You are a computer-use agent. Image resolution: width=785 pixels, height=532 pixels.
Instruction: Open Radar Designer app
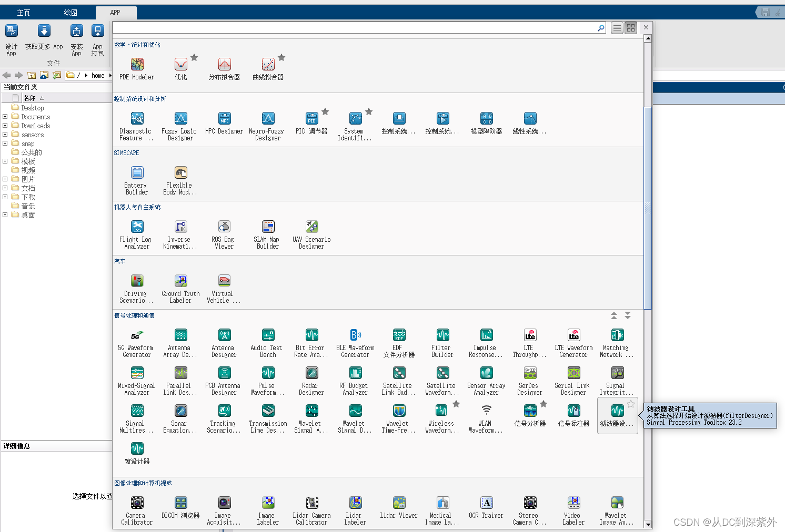tap(311, 381)
